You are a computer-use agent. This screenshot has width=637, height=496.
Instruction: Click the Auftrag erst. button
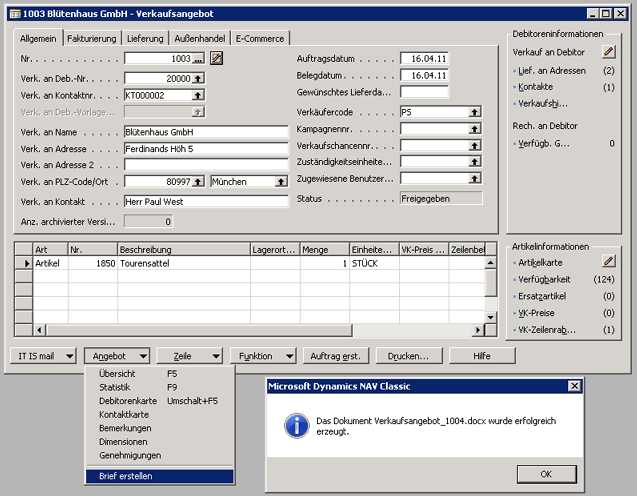point(336,356)
